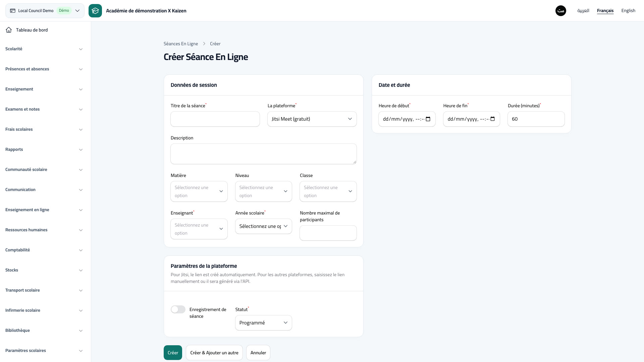Expand Examens et notes section
Viewport: 644px width, 362px height.
coord(44,109)
